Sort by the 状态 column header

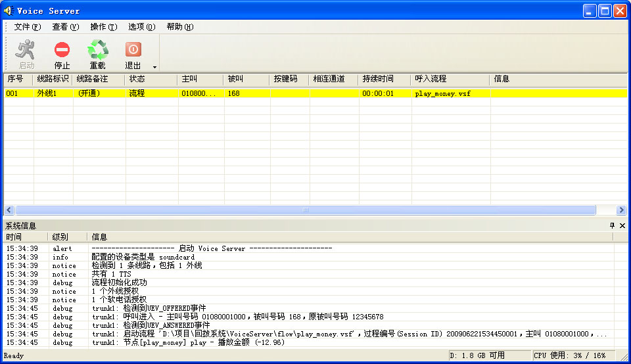151,79
